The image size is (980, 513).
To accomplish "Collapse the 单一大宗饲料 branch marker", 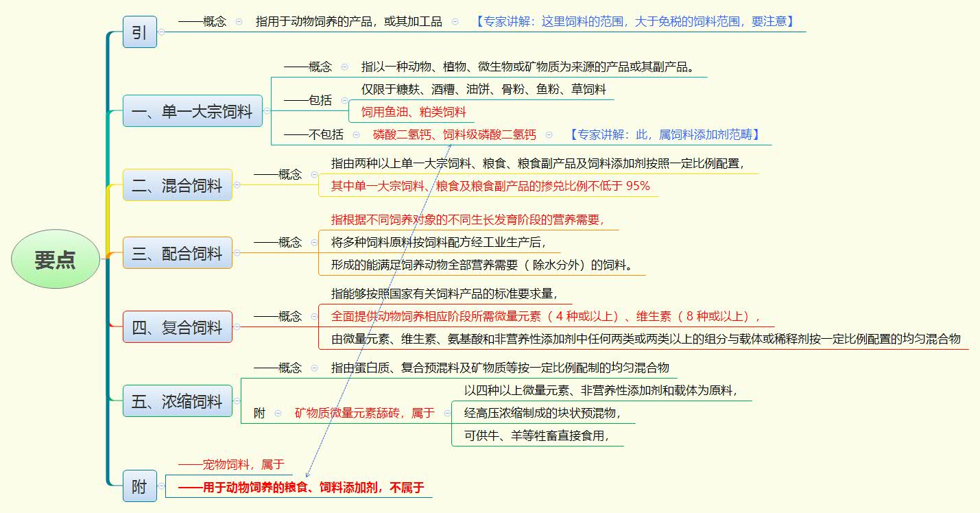I will [267, 110].
